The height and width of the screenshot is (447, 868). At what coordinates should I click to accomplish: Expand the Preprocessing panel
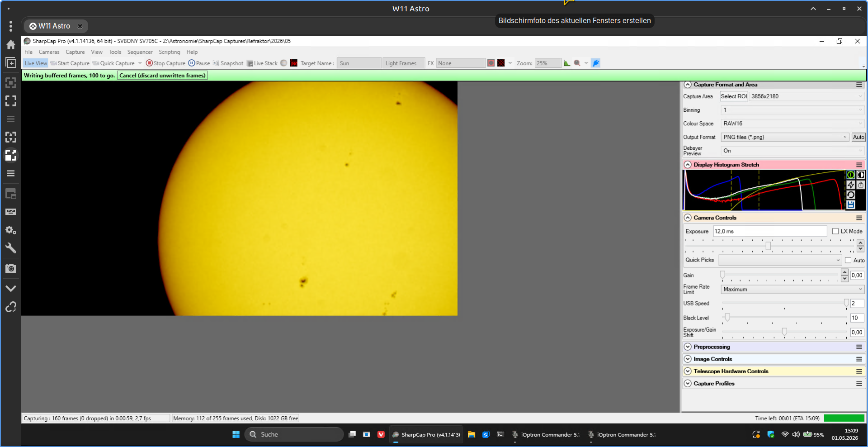(688, 347)
